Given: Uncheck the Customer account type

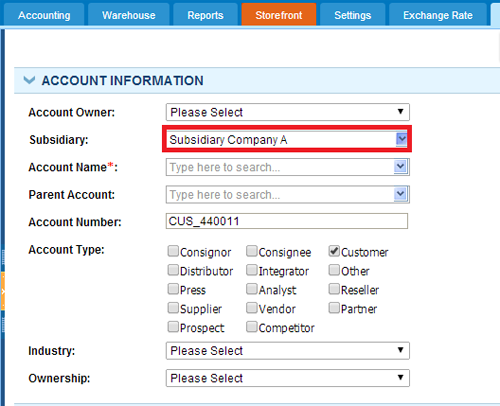Looking at the screenshot, I should 334,251.
